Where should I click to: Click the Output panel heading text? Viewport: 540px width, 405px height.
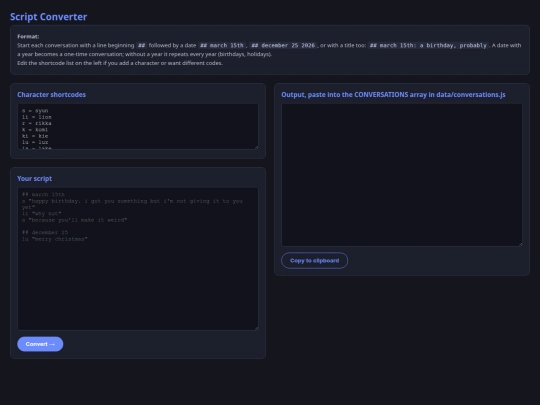(x=393, y=95)
